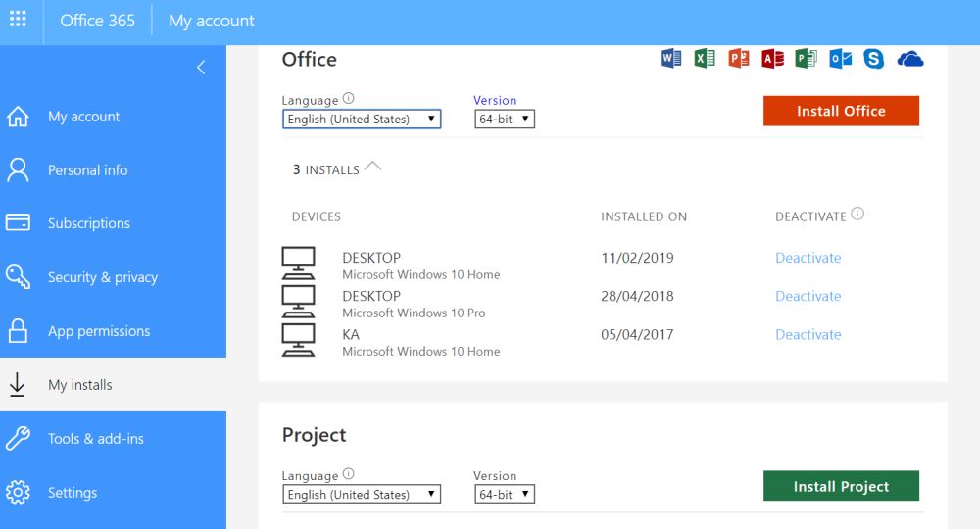Click the PowerPoint app icon
980x529 pixels.
pyautogui.click(x=739, y=59)
